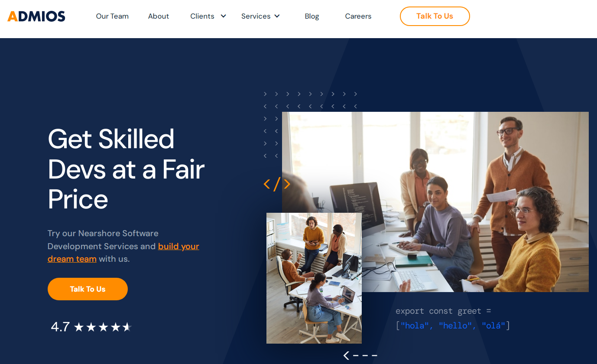This screenshot has width=597, height=364.
Task: Click the outlined Talk To Us header button
Action: 435,16
